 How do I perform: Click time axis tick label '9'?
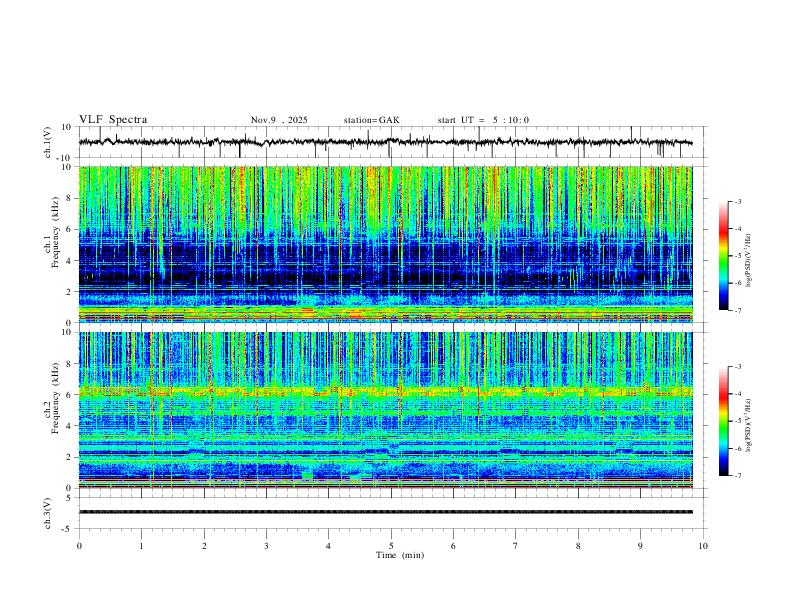[640, 546]
